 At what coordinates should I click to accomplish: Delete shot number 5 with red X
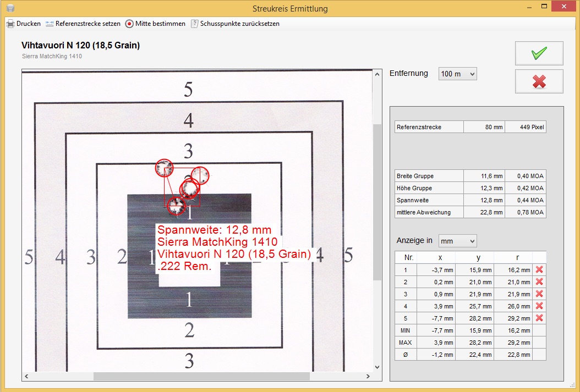click(539, 318)
